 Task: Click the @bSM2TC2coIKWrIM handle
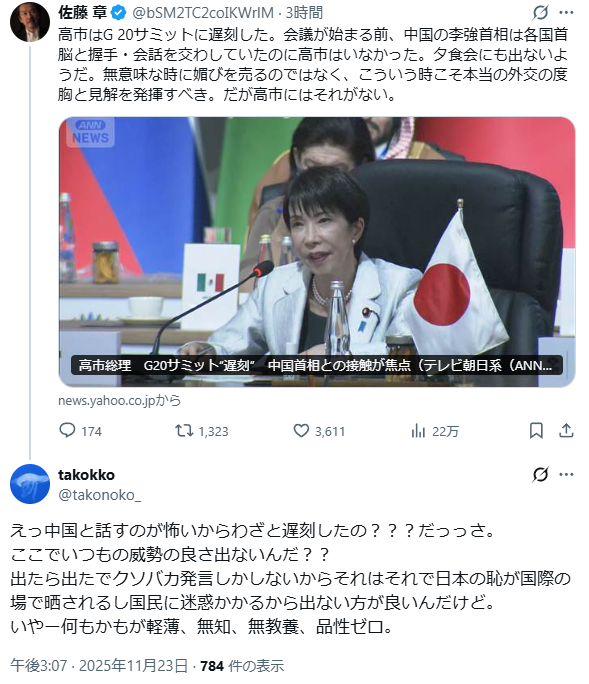click(202, 13)
